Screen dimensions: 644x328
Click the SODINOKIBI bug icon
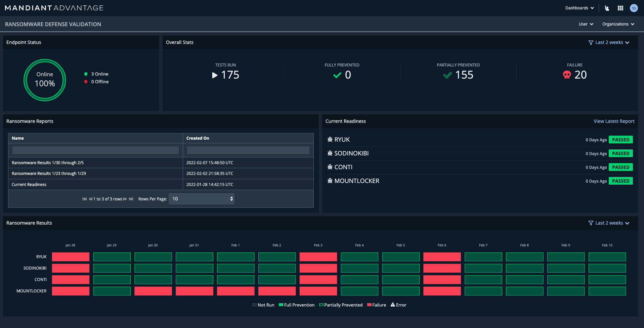(330, 153)
